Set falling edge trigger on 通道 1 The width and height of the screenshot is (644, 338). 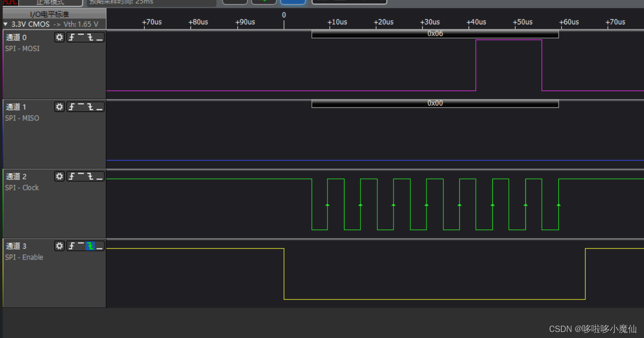(90, 107)
